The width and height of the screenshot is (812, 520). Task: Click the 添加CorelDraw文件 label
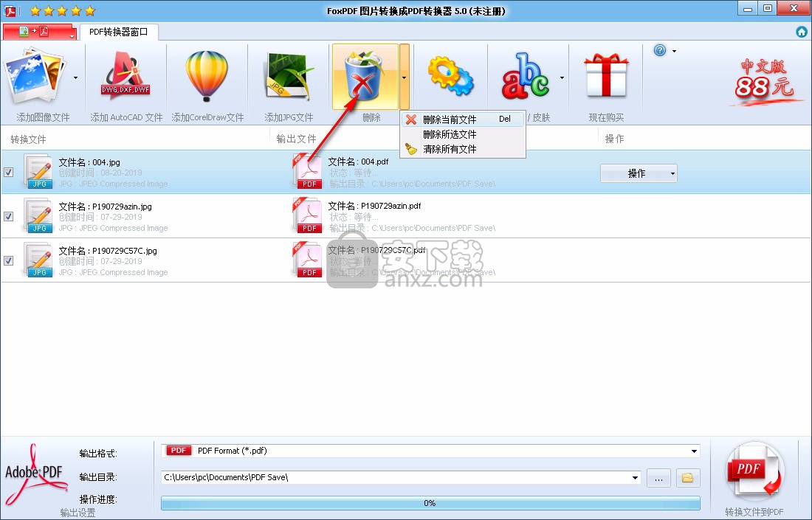pyautogui.click(x=207, y=117)
